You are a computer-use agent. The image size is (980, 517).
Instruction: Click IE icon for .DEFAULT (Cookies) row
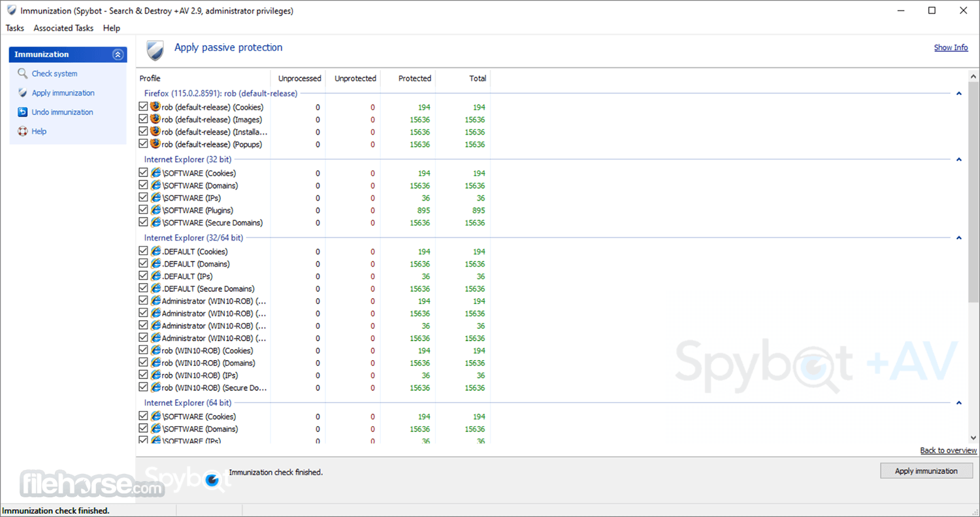point(155,251)
